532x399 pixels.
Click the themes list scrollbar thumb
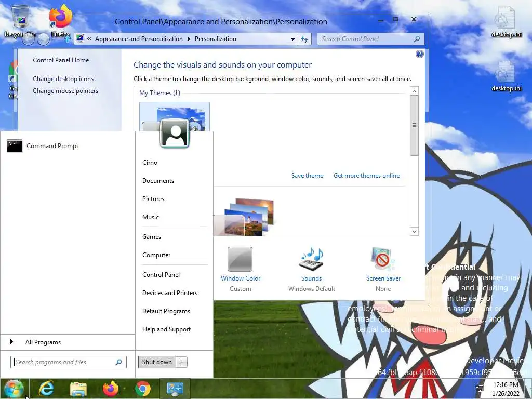[x=414, y=126]
